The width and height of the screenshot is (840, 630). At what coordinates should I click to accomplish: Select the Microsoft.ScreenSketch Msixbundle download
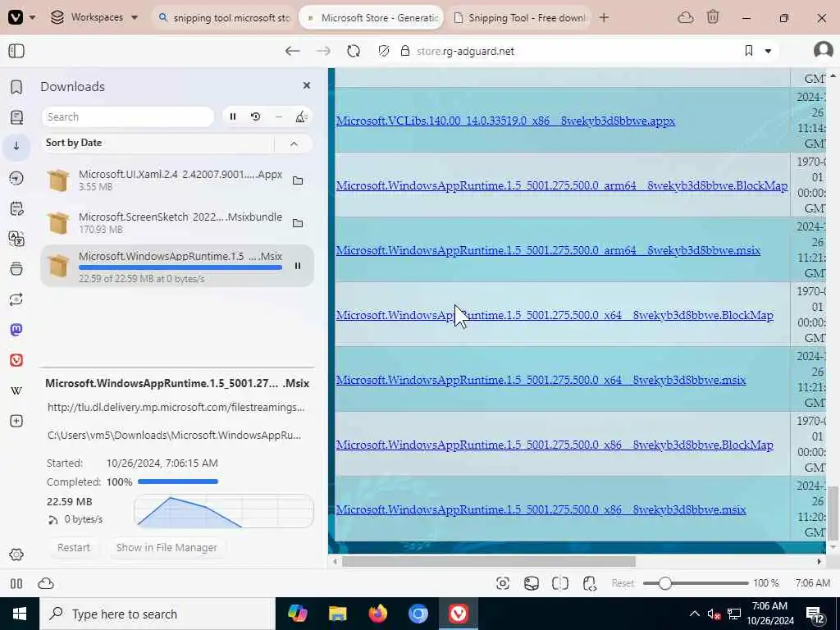(177, 223)
